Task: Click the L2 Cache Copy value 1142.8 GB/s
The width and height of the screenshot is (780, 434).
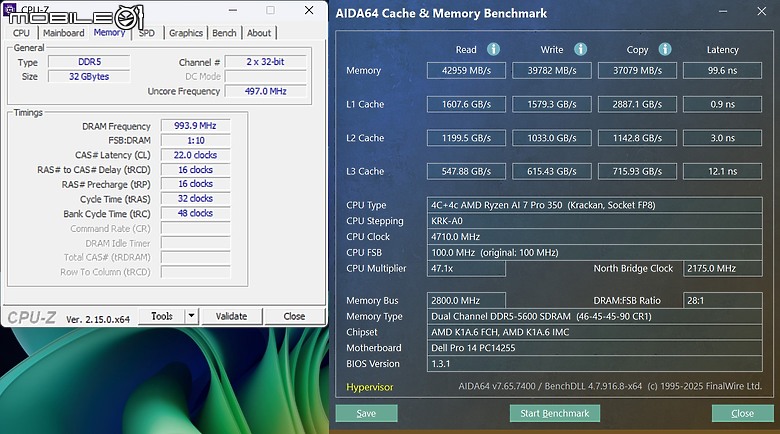Action: 637,138
